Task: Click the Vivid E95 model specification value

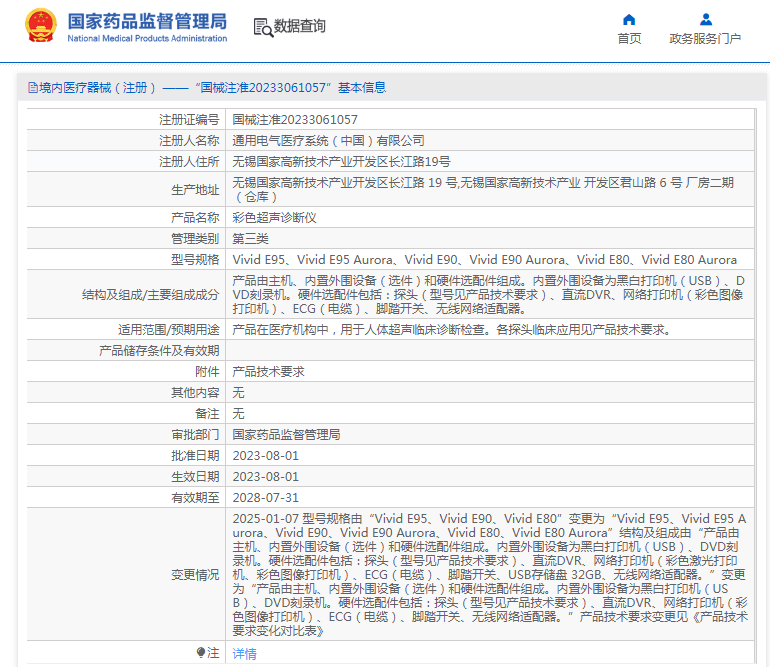Action: [x=484, y=260]
